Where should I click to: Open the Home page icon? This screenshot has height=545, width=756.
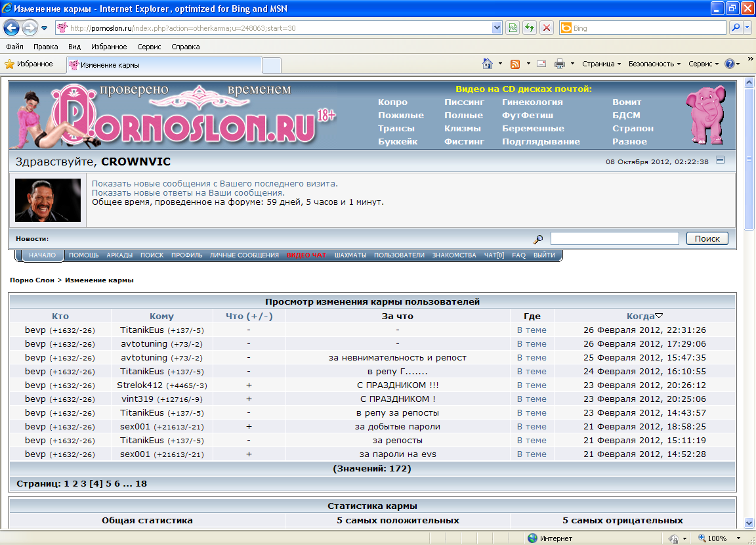pyautogui.click(x=488, y=64)
